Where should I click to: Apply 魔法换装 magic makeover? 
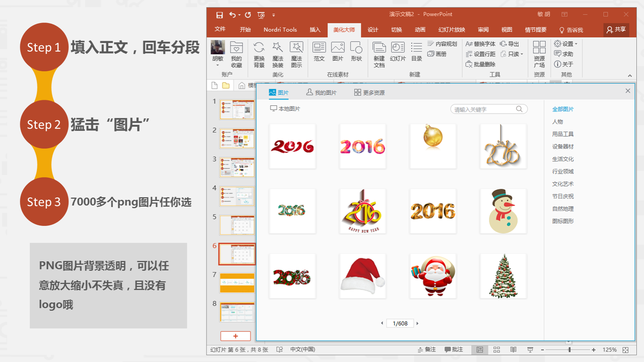278,54
